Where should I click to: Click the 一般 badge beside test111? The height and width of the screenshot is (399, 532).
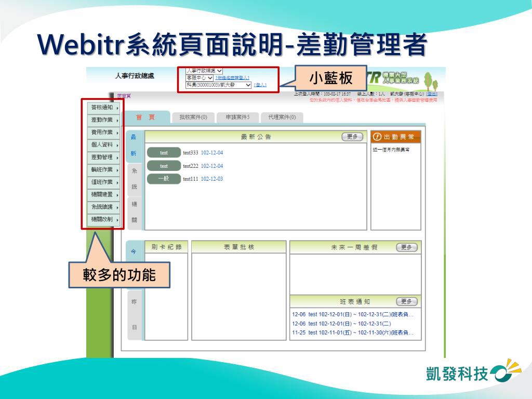[x=164, y=179]
